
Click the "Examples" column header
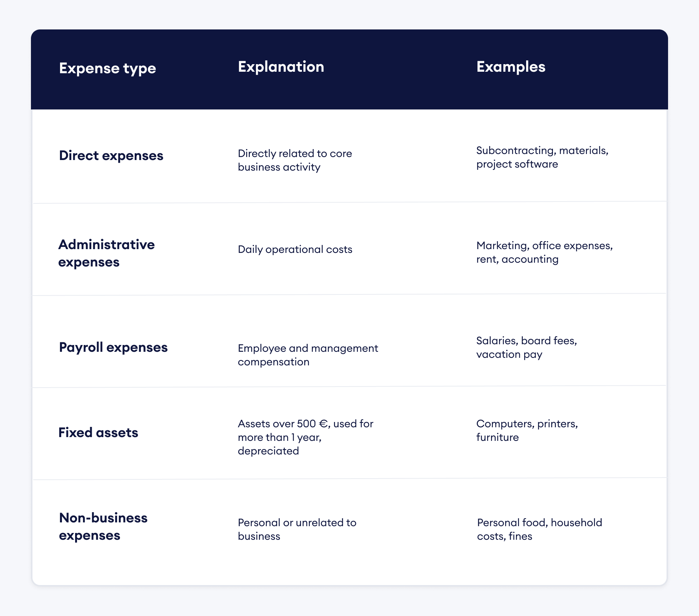pyautogui.click(x=511, y=67)
